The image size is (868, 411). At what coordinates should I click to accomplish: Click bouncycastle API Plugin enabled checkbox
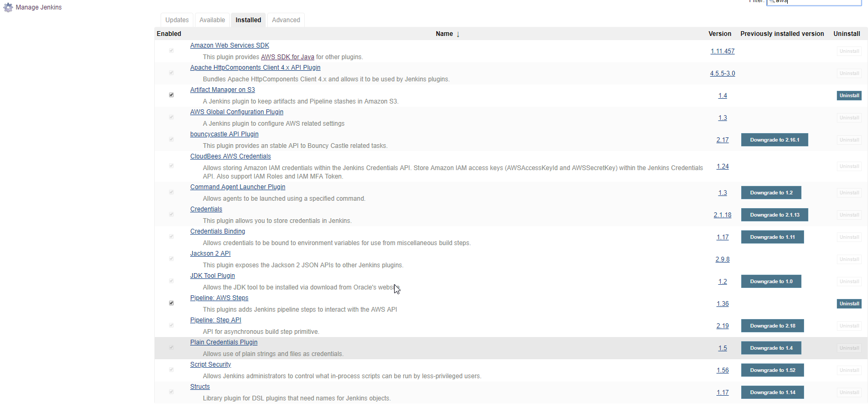tap(171, 139)
